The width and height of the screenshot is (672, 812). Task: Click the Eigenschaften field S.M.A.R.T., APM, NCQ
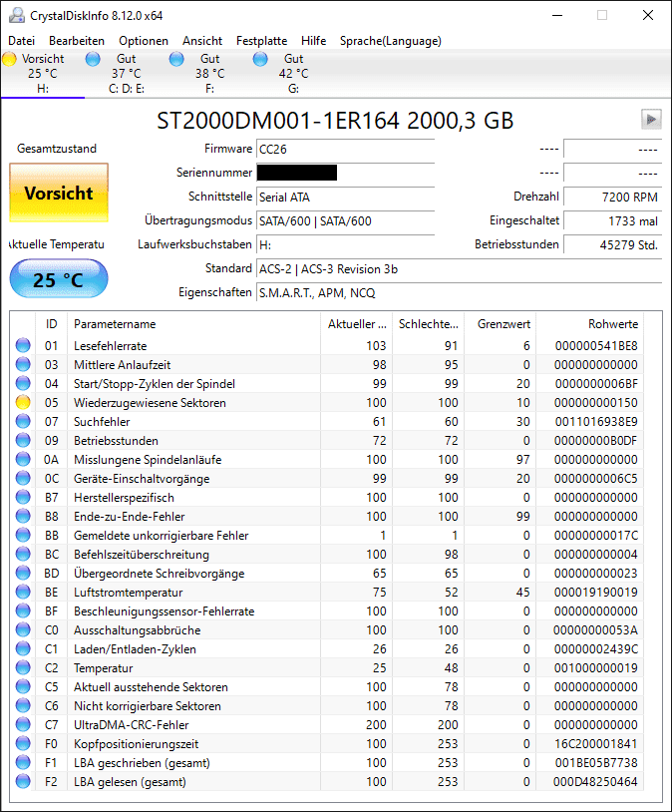[x=460, y=293]
